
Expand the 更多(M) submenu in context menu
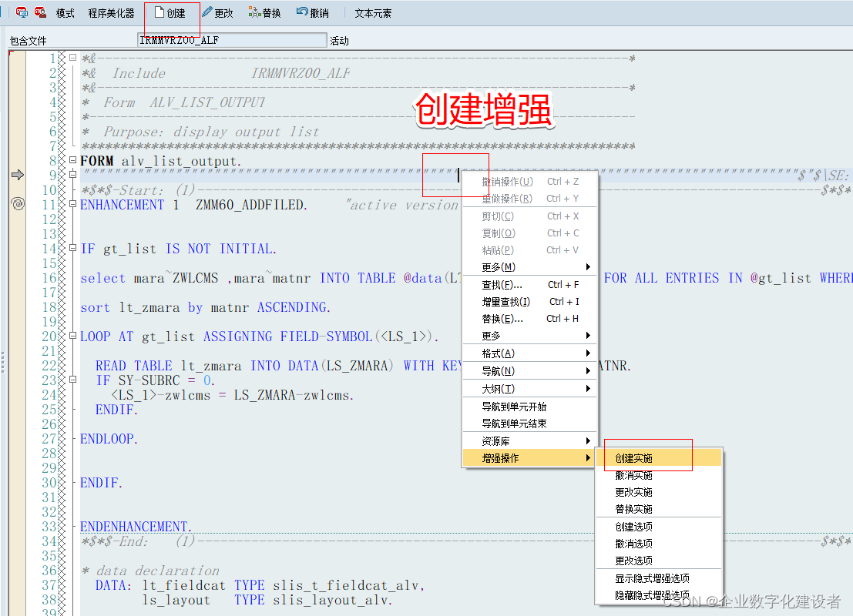click(x=529, y=268)
